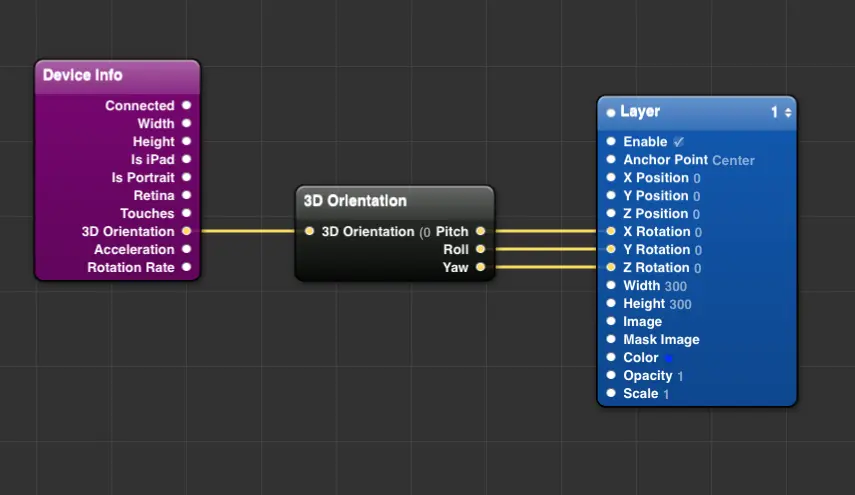Click the Color input port
Viewport: 855px width, 495px height.
point(611,357)
